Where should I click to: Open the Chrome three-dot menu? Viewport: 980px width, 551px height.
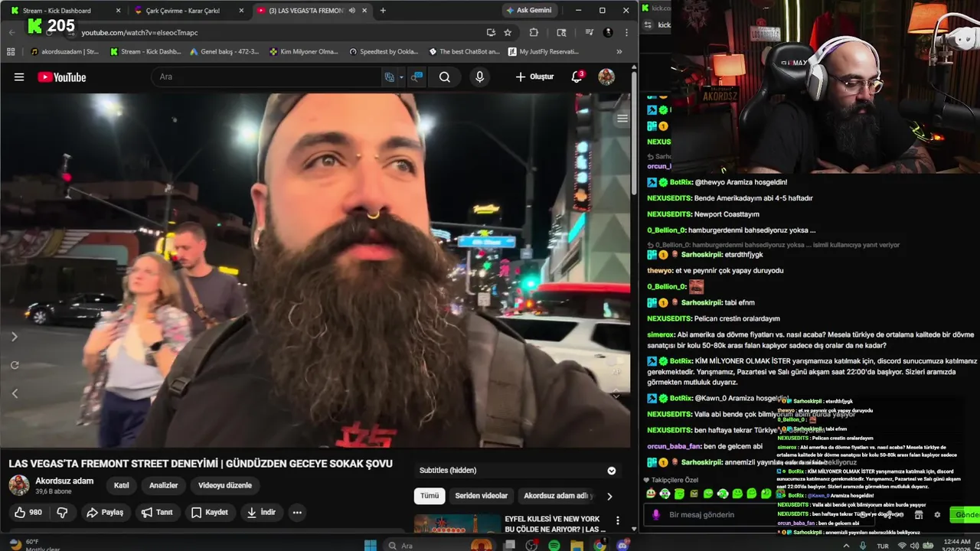pos(626,32)
